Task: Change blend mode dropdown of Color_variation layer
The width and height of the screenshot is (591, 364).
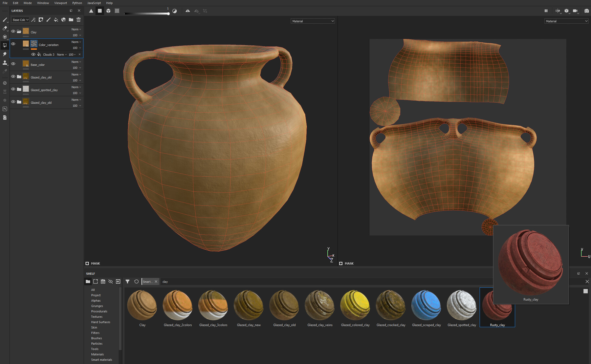Action: [76, 42]
